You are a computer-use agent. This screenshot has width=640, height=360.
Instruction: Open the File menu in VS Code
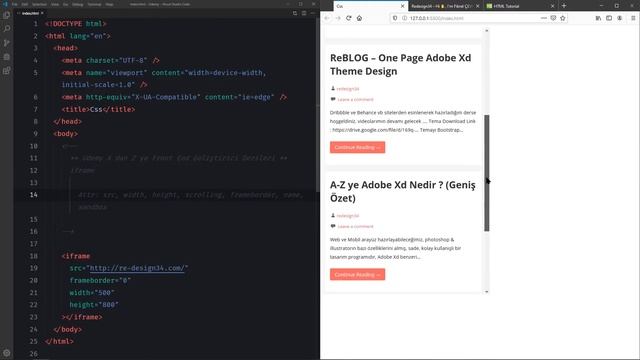[x=15, y=4]
